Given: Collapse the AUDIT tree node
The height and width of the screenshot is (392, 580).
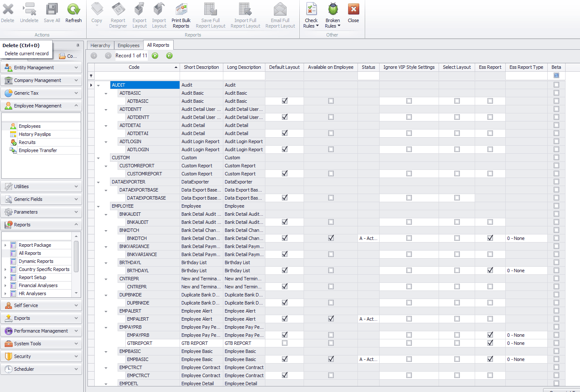Looking at the screenshot, I should click(99, 85).
